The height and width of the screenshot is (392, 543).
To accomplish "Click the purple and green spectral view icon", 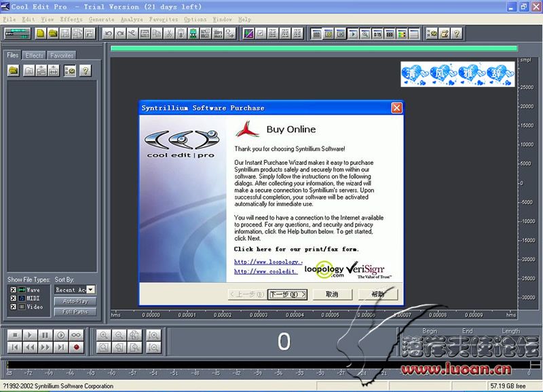I will pos(248,33).
